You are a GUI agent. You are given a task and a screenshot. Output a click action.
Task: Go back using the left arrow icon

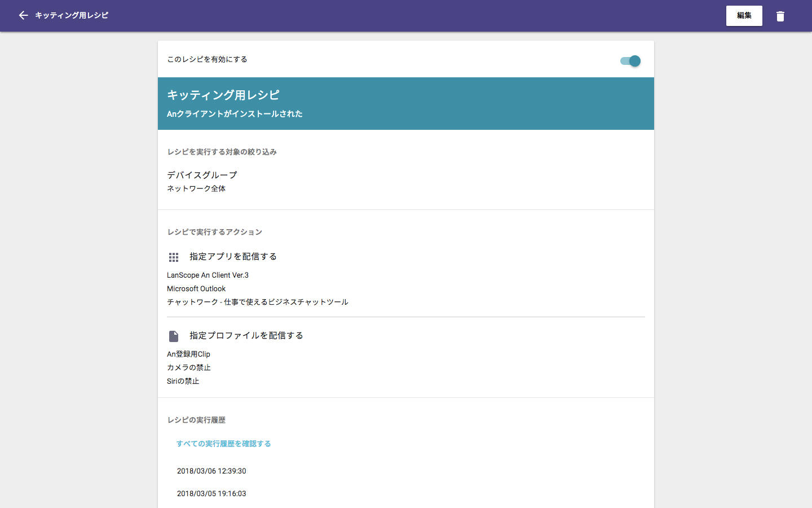[x=23, y=15]
